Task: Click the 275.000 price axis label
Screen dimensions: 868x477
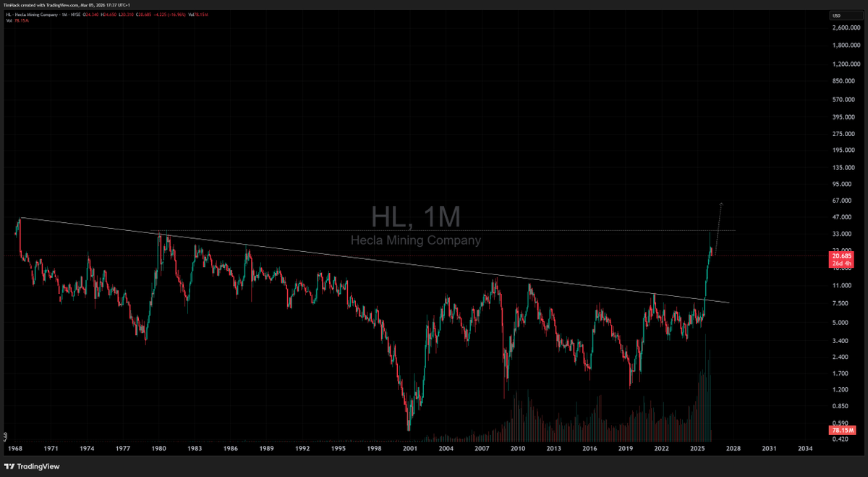Action: 843,134
